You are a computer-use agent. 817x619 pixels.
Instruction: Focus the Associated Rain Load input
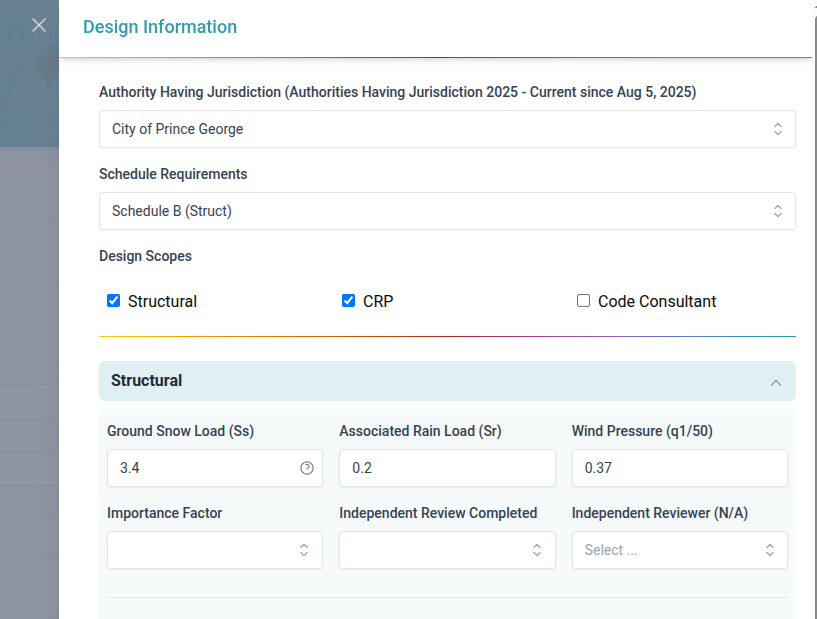pyautogui.click(x=447, y=468)
